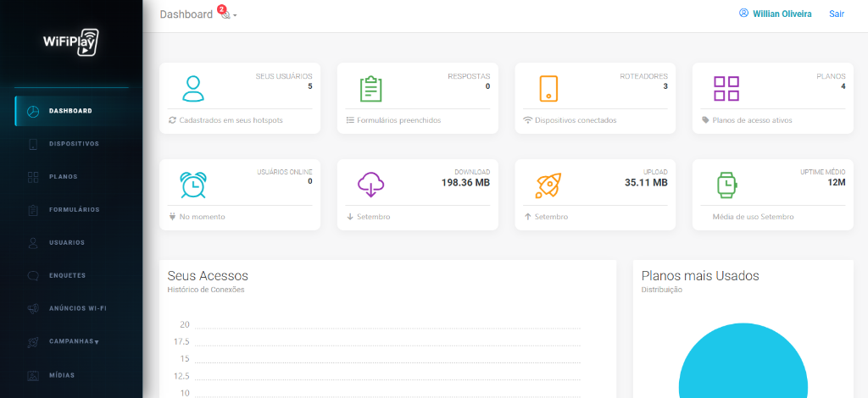This screenshot has height=398, width=868.
Task: Click the Enquetes speech bubble icon
Action: [33, 275]
